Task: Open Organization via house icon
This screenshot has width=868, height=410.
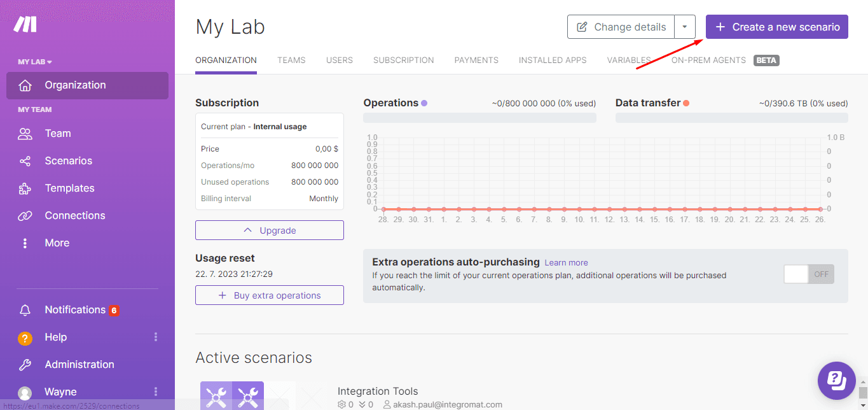Action: point(25,85)
